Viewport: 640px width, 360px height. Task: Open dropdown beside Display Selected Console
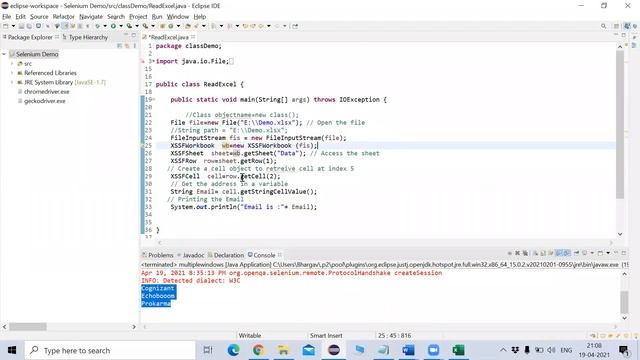click(592, 253)
